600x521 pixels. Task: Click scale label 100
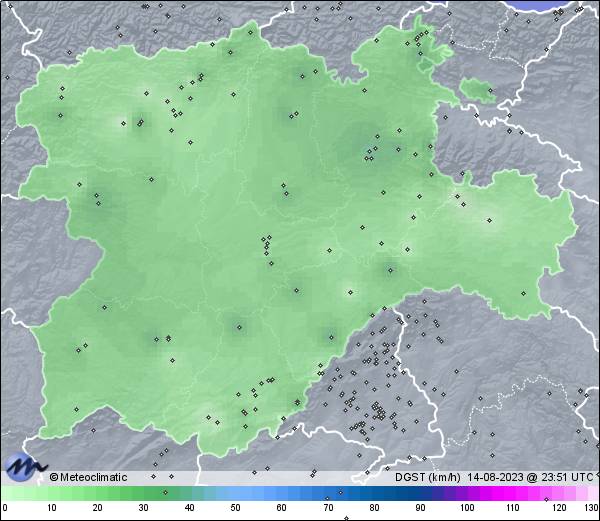(467, 508)
